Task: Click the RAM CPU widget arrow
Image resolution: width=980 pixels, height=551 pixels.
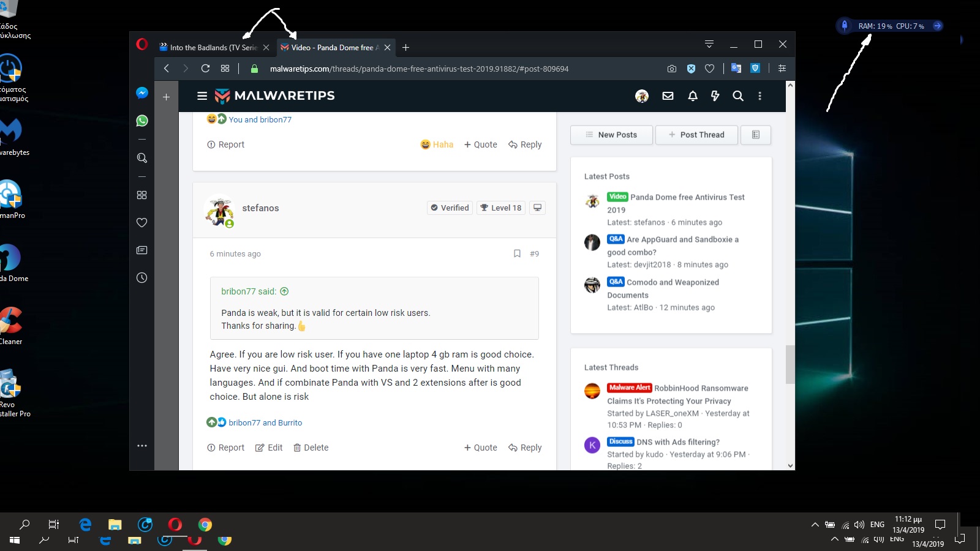Action: [x=937, y=26]
